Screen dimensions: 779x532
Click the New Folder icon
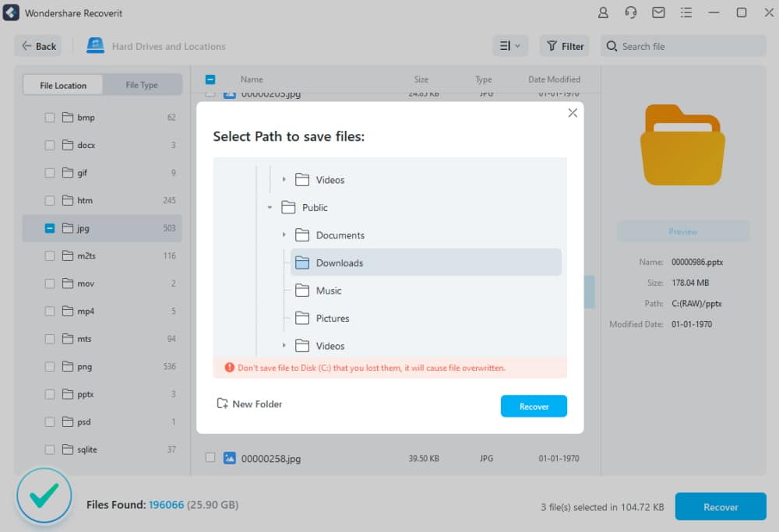click(223, 404)
